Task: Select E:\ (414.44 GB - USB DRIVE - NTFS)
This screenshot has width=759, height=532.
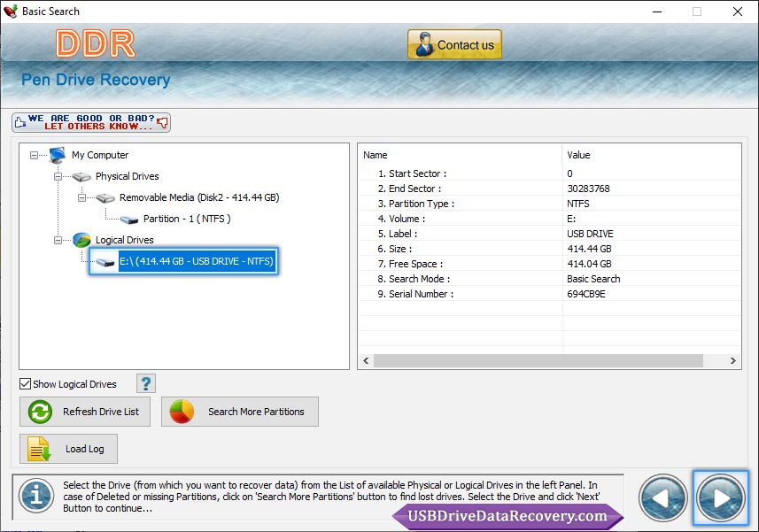Action: (197, 261)
